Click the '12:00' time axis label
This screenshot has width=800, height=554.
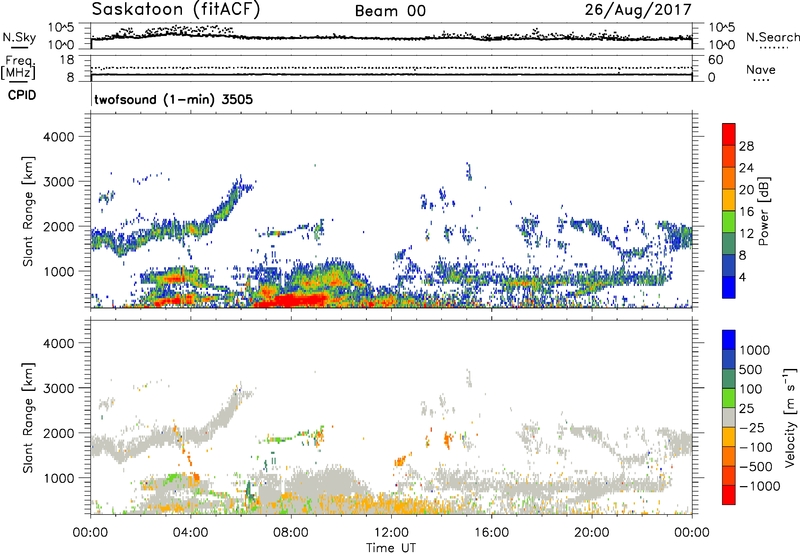coord(391,533)
